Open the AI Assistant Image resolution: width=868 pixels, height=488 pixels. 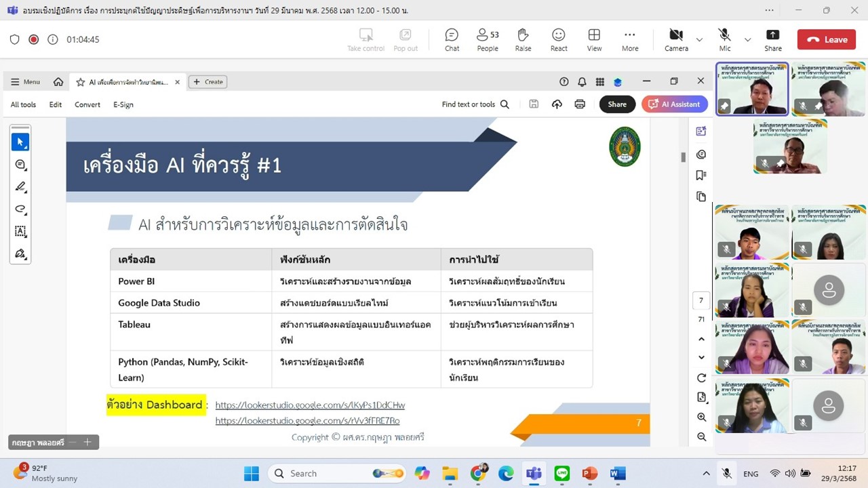click(675, 104)
